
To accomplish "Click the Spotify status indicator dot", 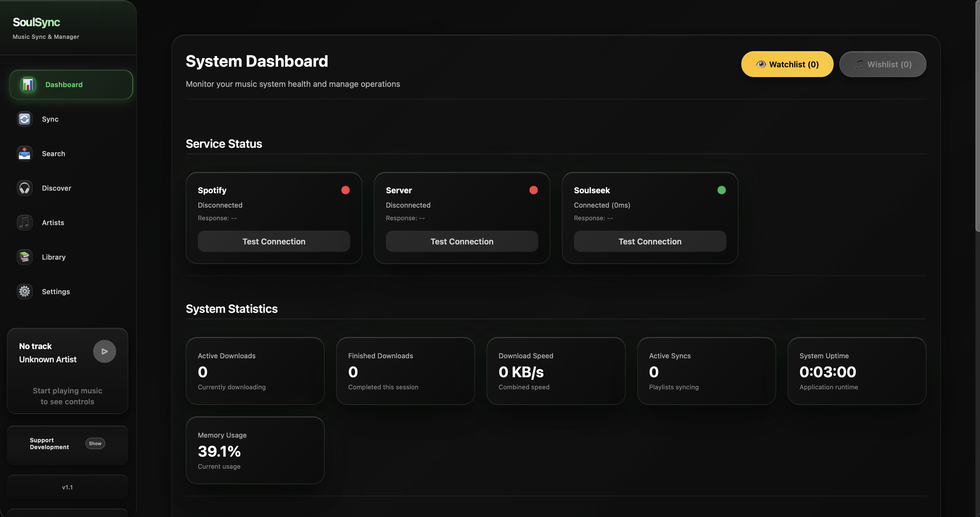I will click(x=345, y=190).
